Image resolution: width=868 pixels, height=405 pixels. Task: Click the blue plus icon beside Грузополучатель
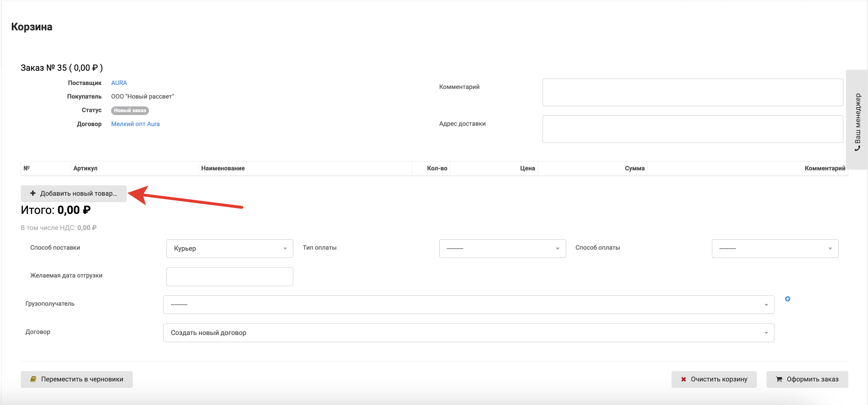pos(787,299)
